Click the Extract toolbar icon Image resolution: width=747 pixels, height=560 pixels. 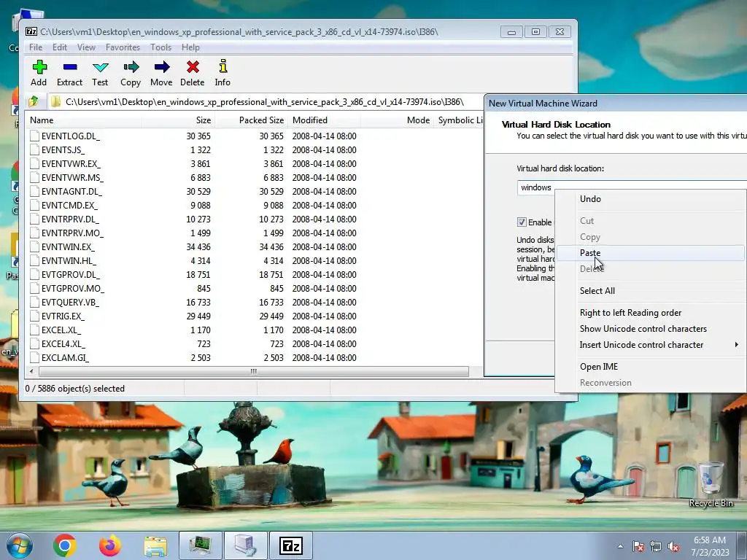(x=69, y=67)
